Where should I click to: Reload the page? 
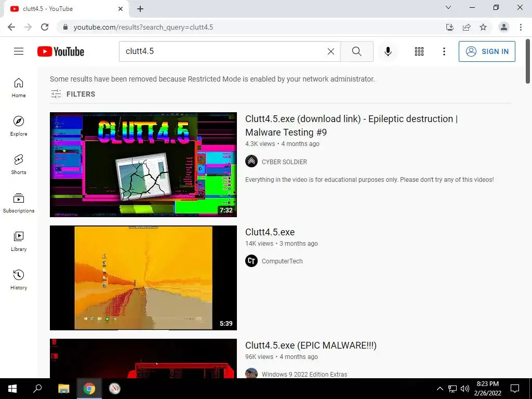click(x=45, y=27)
